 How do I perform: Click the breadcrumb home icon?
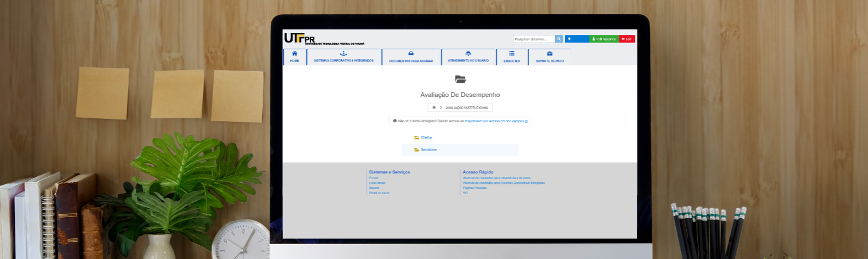(434, 107)
